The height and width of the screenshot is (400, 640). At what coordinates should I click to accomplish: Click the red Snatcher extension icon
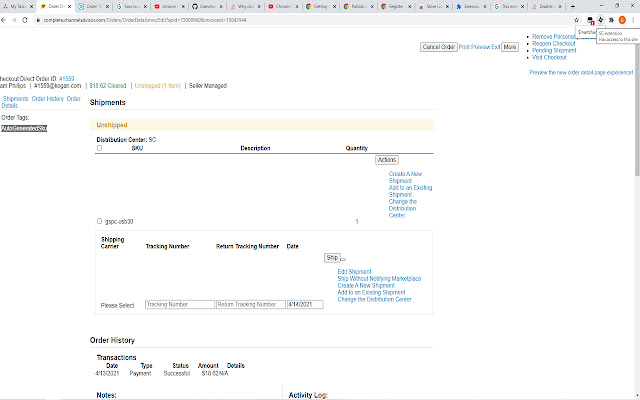coord(590,20)
